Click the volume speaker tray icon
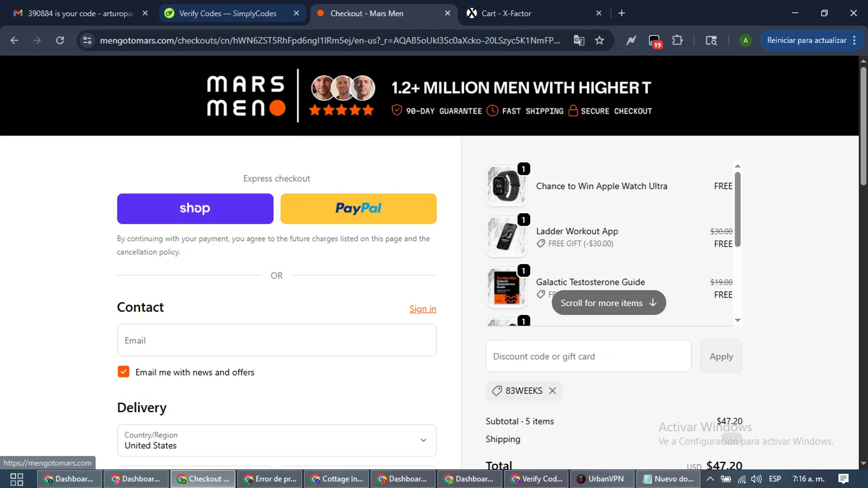 (x=756, y=479)
